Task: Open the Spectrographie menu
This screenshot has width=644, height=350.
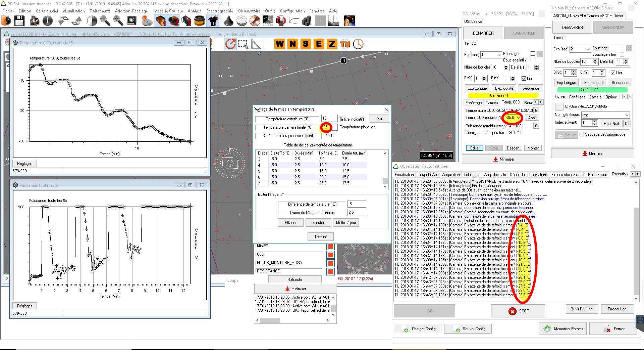Action: 219,11
